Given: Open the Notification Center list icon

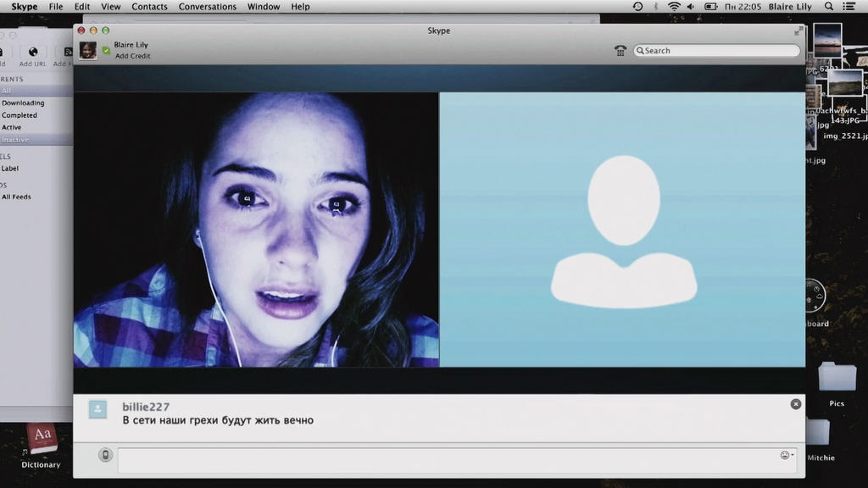Looking at the screenshot, I should [849, 7].
